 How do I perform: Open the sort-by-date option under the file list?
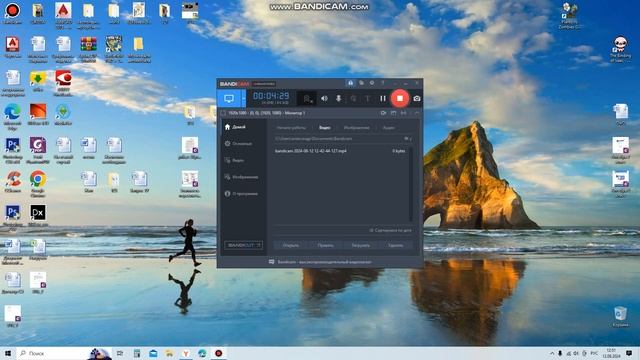391,231
